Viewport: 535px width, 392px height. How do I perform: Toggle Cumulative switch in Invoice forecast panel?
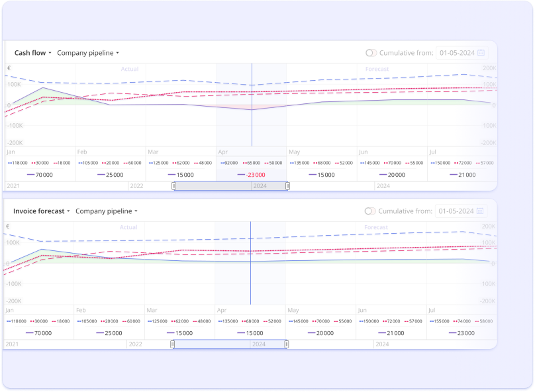click(370, 211)
